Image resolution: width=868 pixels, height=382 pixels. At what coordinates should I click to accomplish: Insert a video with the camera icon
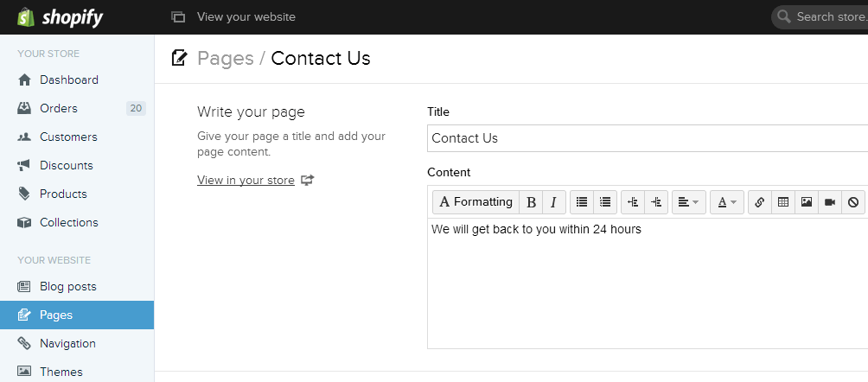pyautogui.click(x=829, y=202)
